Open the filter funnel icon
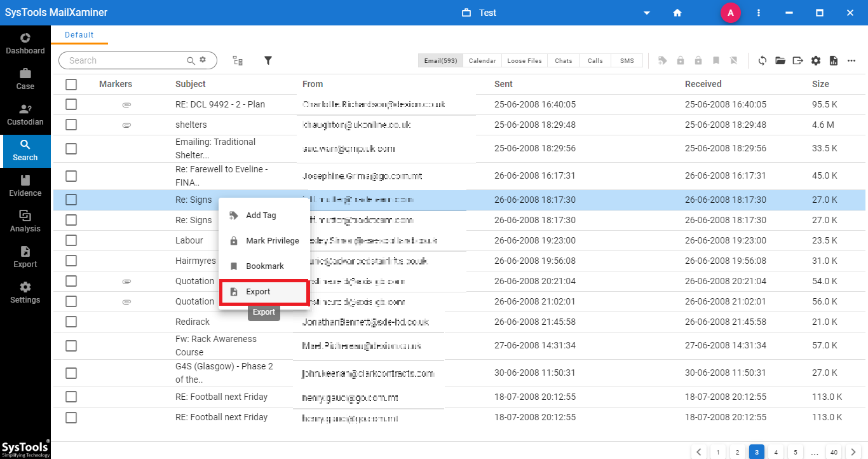 pyautogui.click(x=268, y=60)
